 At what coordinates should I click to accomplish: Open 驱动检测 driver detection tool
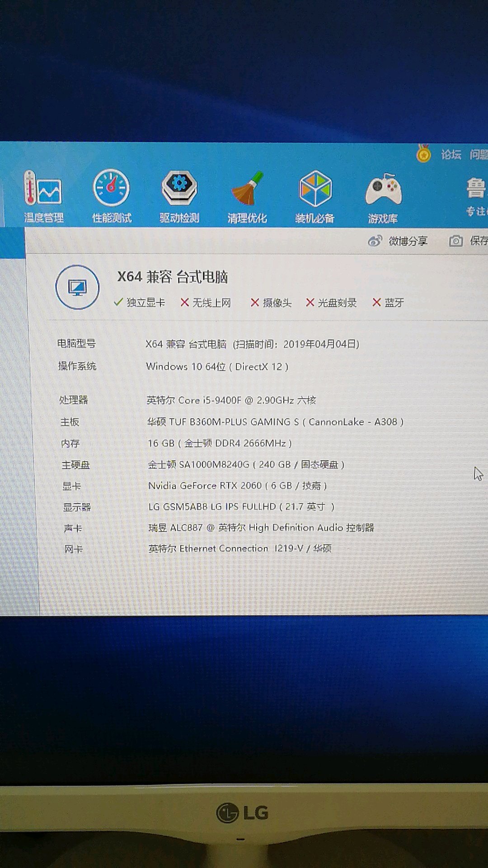coord(179,197)
